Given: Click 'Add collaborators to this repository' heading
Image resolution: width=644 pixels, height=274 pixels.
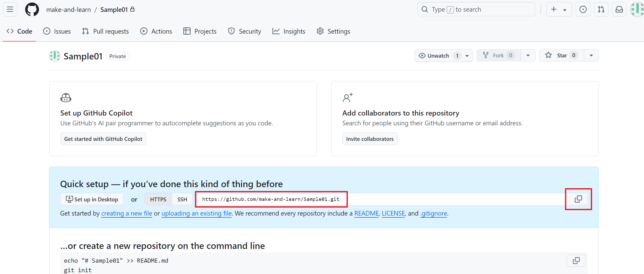Looking at the screenshot, I should [401, 113].
